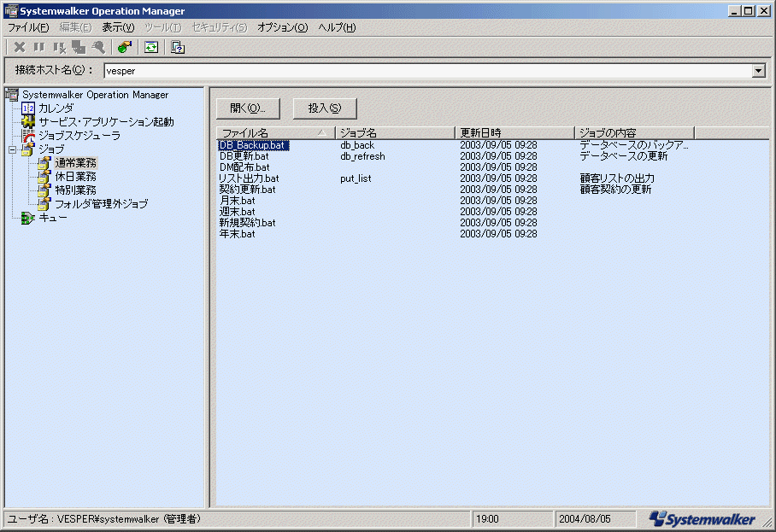Click the disabled cancel-pause toolbar icon
776x532 pixels.
59,47
